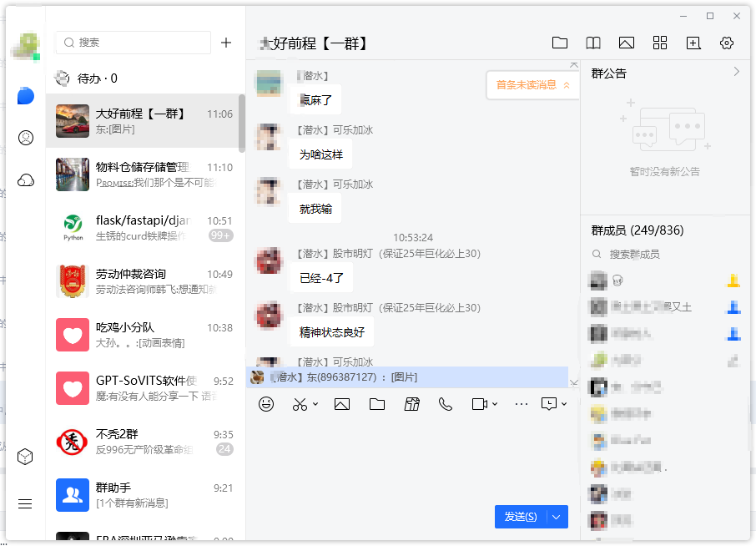The image size is (756, 546).
Task: Expand video call options dropdown
Action: 495,404
